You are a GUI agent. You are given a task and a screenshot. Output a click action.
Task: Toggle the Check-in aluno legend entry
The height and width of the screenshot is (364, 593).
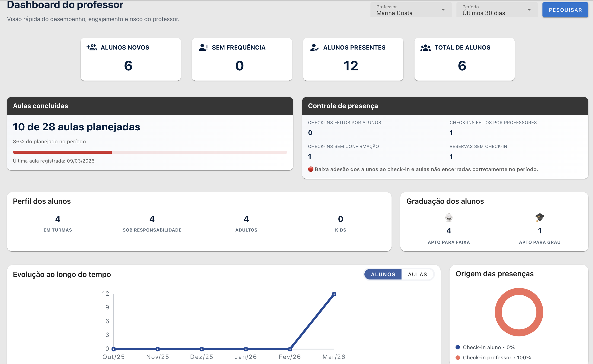coord(489,347)
